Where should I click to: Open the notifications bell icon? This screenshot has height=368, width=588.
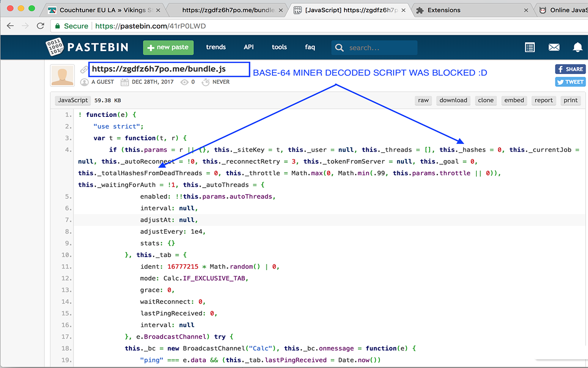(578, 47)
